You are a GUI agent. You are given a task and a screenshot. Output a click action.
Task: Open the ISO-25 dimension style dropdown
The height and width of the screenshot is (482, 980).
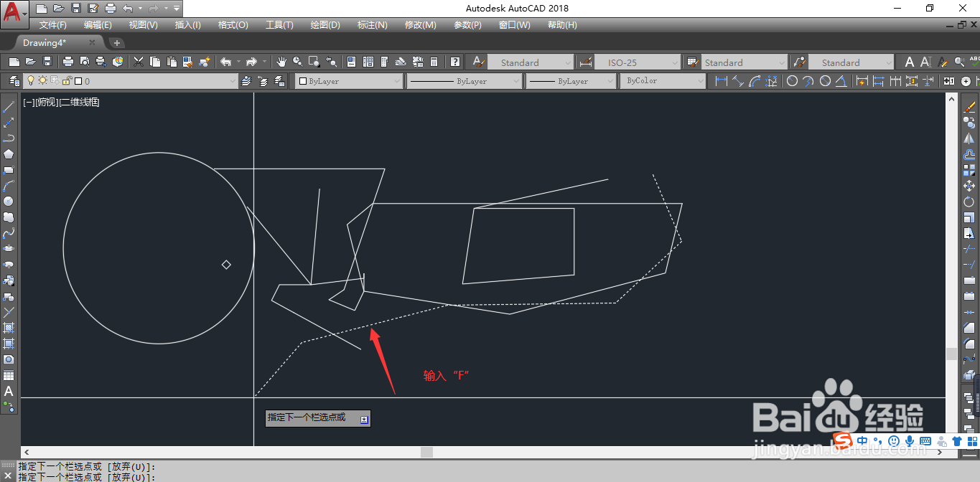click(x=638, y=62)
